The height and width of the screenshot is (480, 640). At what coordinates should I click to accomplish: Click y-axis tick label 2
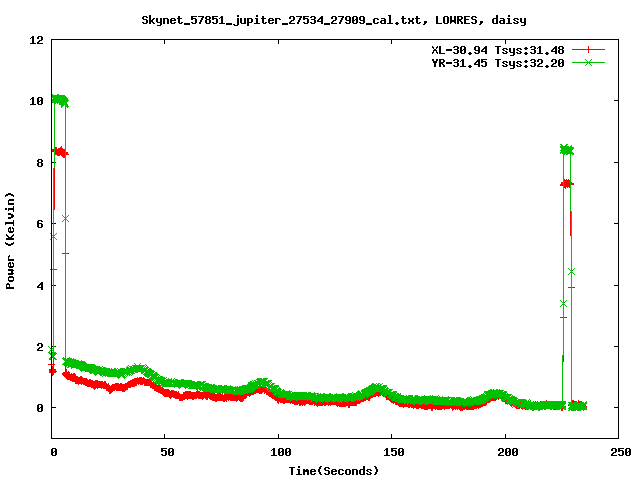coord(40,347)
